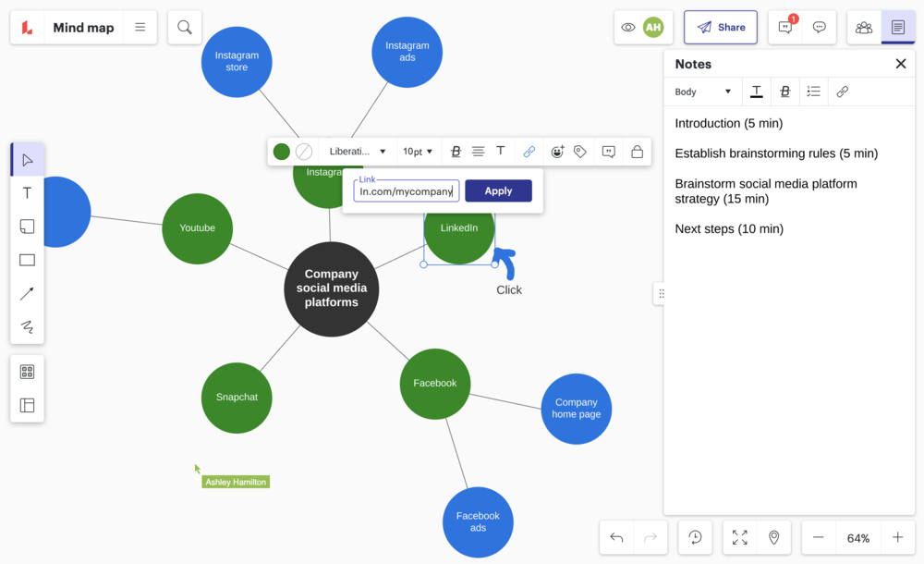924x564 pixels.
Task: Select the freehand draw tool
Action: pos(27,326)
